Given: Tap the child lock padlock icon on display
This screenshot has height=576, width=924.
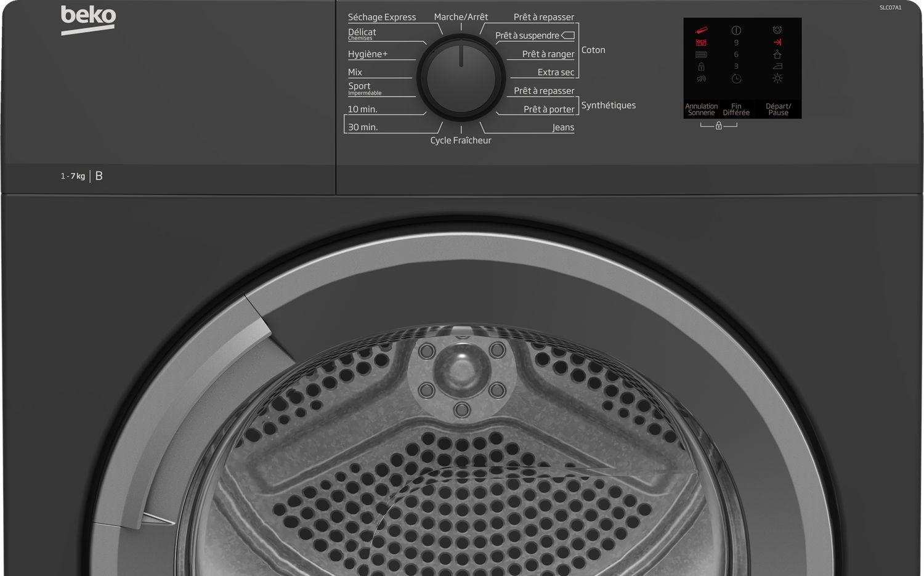Looking at the screenshot, I should (x=701, y=67).
